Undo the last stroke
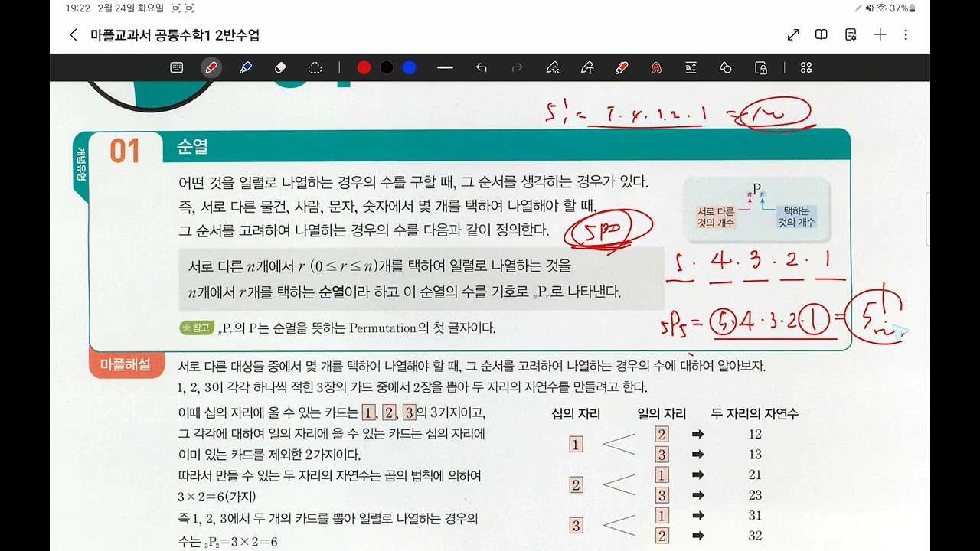Image resolution: width=980 pixels, height=551 pixels. click(x=482, y=68)
